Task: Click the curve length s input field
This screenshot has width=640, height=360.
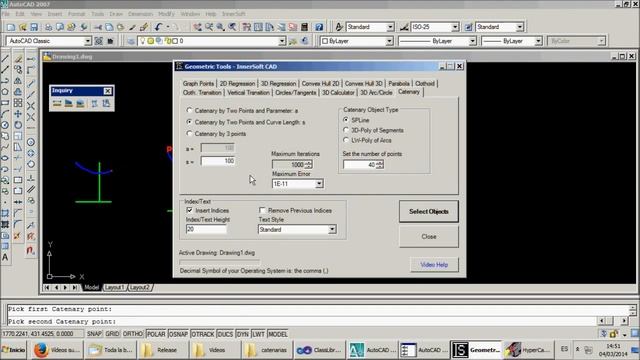Action: (218, 161)
